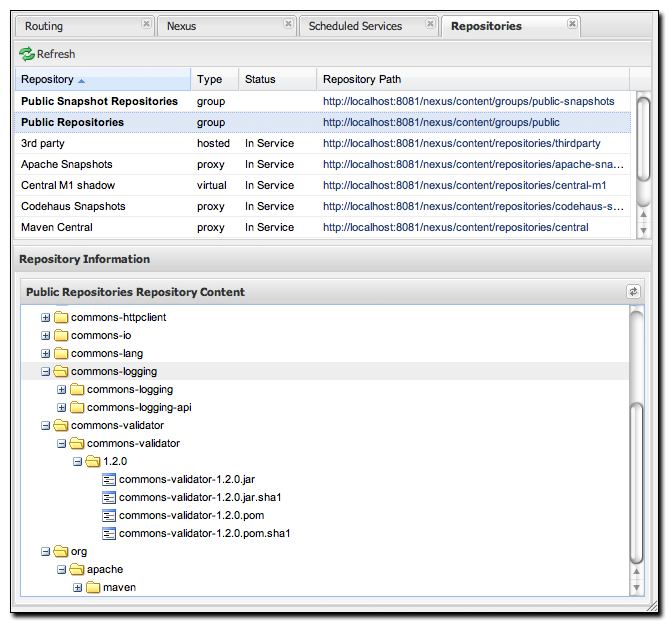The height and width of the screenshot is (623, 669).
Task: Collapse the org tree node
Action: [x=45, y=552]
